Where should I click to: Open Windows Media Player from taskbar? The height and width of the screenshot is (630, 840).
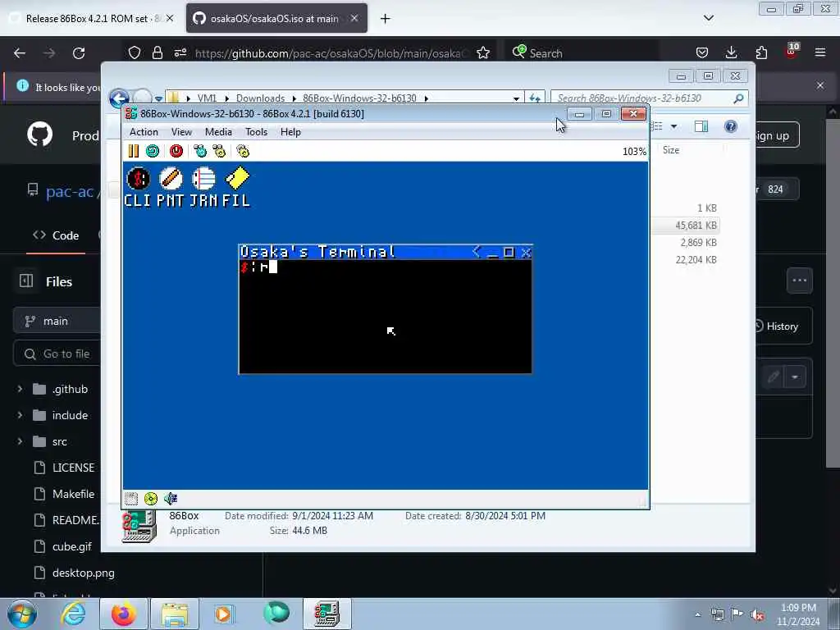click(x=223, y=614)
